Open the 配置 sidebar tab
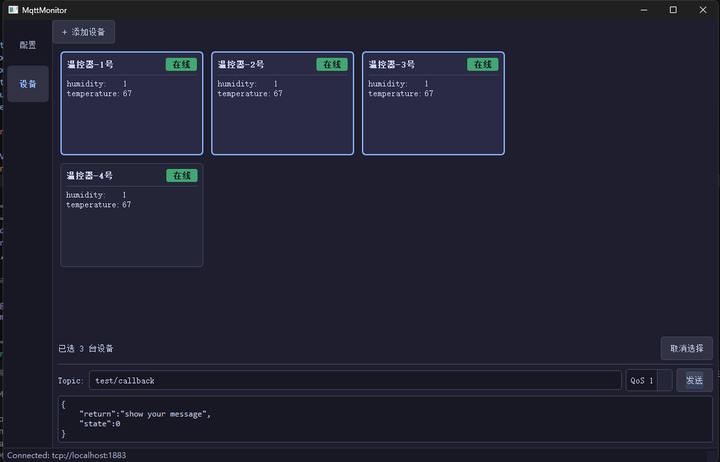The width and height of the screenshot is (720, 462). [x=28, y=45]
